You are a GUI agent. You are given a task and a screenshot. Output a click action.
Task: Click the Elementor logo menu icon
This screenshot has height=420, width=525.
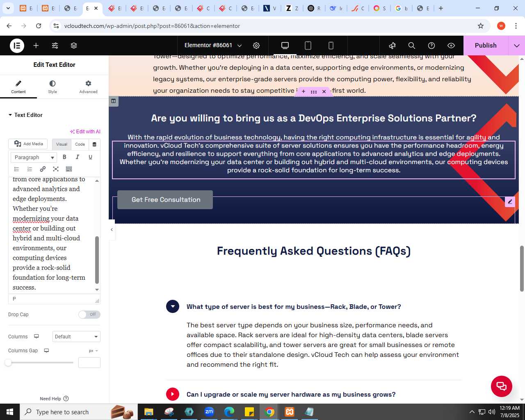click(17, 46)
